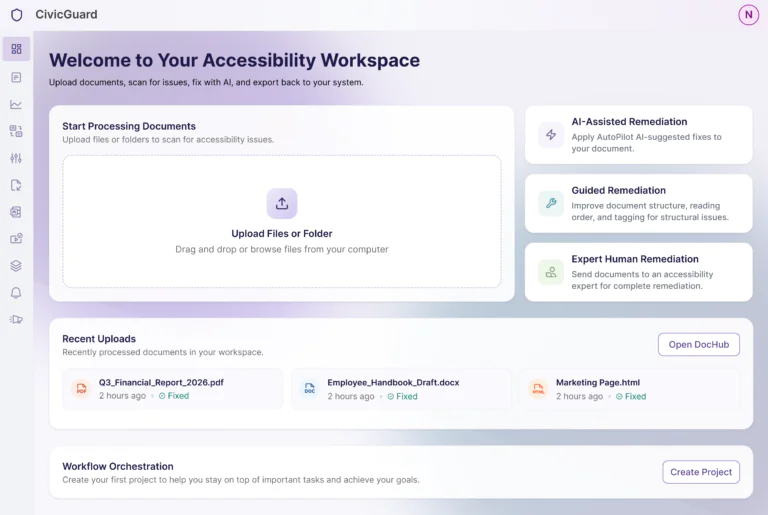Click the person Expert Human Remediation icon

551,272
